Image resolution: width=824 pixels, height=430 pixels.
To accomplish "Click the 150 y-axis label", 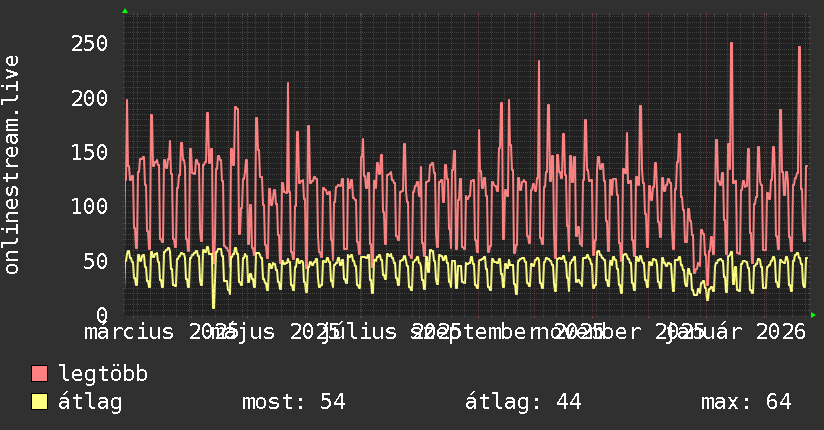I will pos(89,152).
